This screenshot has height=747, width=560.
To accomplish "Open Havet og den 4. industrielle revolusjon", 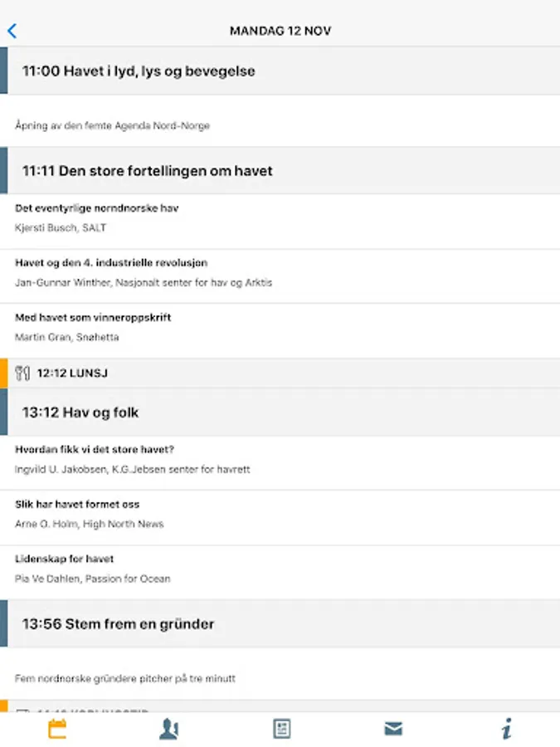I will [111, 262].
